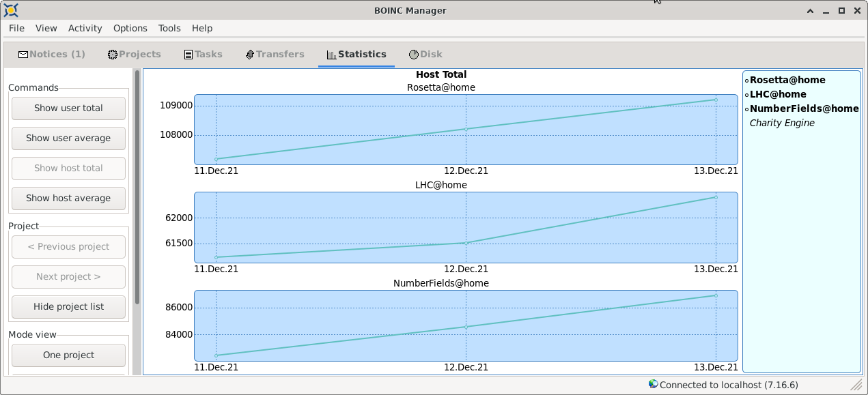
Task: Click the window menu arrow in title bar
Action: (811, 10)
